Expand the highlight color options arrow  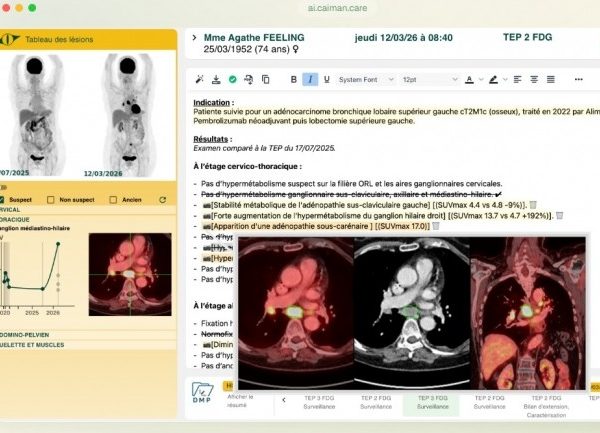(505, 80)
